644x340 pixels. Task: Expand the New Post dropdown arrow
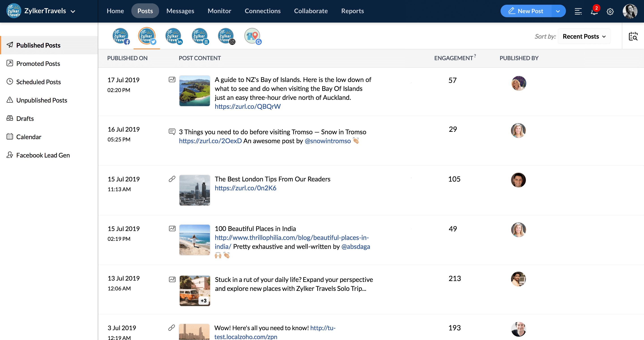558,11
